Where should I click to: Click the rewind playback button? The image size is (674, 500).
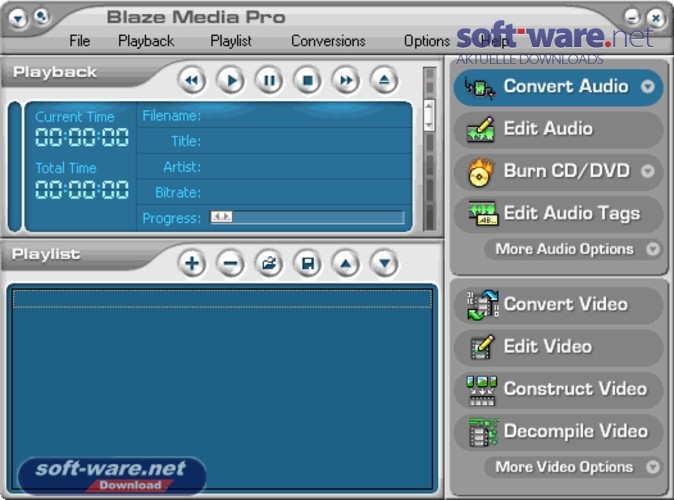point(192,80)
